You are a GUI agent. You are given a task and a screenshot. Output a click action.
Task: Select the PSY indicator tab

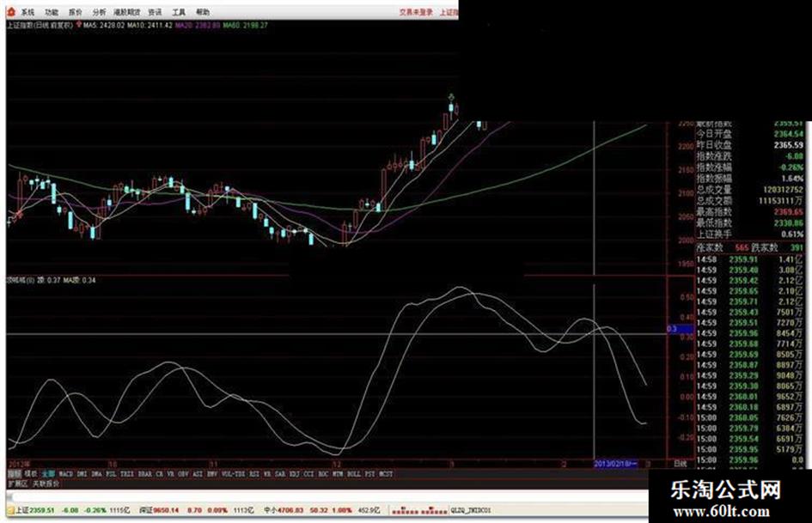pos(369,474)
